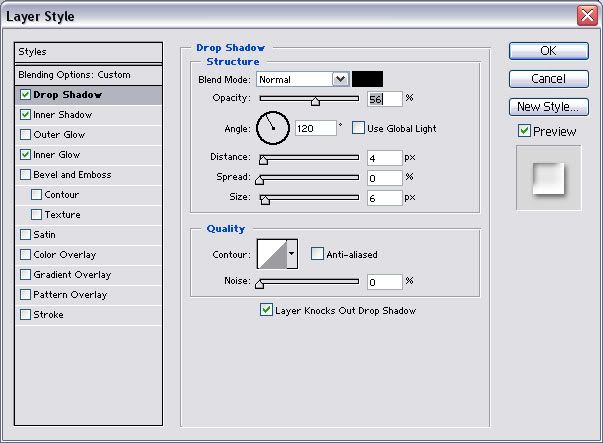Click the New Style... button
The width and height of the screenshot is (603, 443).
point(549,107)
